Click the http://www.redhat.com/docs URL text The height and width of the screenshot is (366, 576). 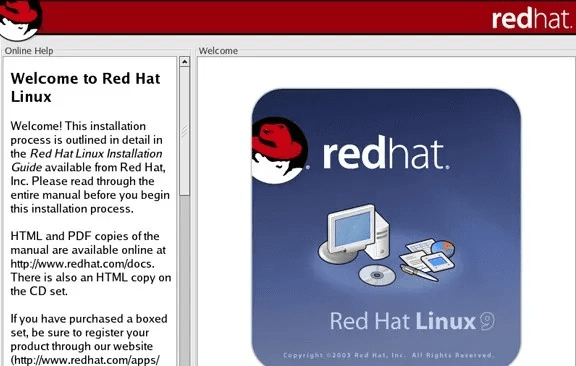tap(81, 264)
